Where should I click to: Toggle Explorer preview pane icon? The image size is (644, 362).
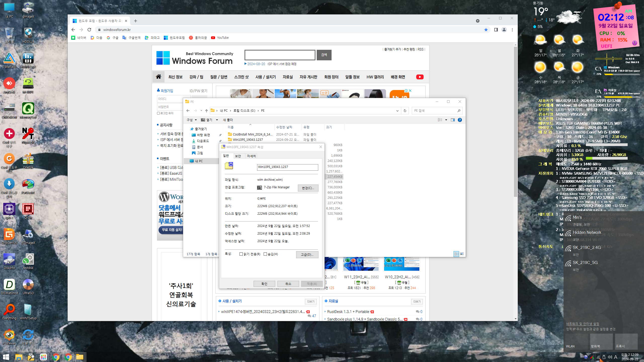(453, 120)
